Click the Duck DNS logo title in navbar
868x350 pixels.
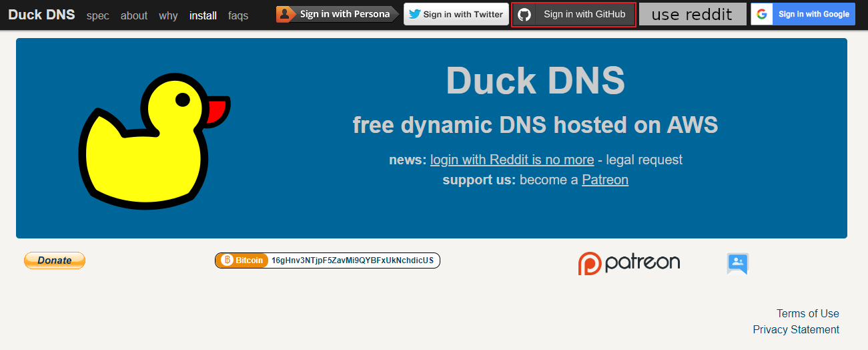point(41,15)
